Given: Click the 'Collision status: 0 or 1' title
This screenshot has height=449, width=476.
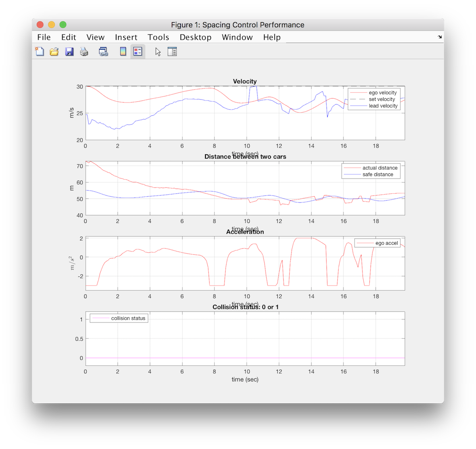Looking at the screenshot, I should (246, 307).
